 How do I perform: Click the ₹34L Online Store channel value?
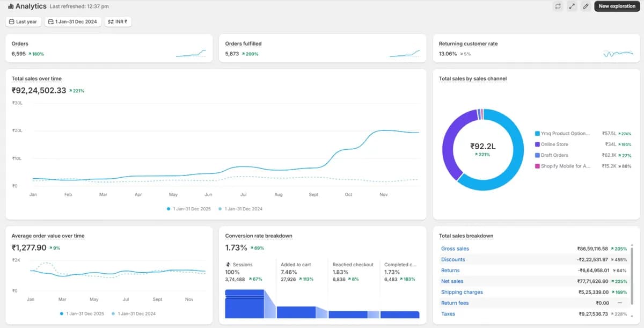pos(611,144)
